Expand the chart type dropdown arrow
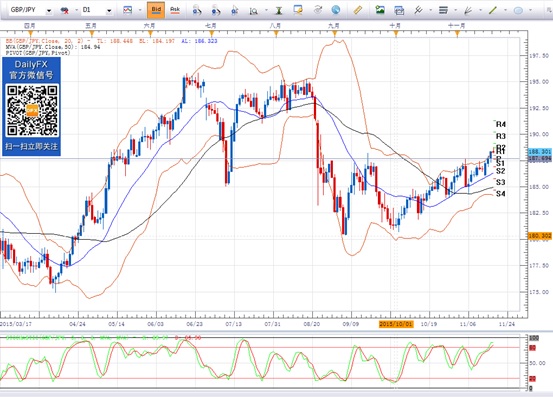Image resolution: width=553 pixels, height=397 pixels. (x=140, y=11)
